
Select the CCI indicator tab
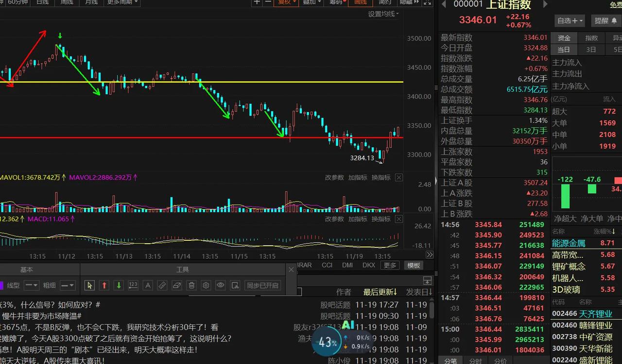point(327,265)
